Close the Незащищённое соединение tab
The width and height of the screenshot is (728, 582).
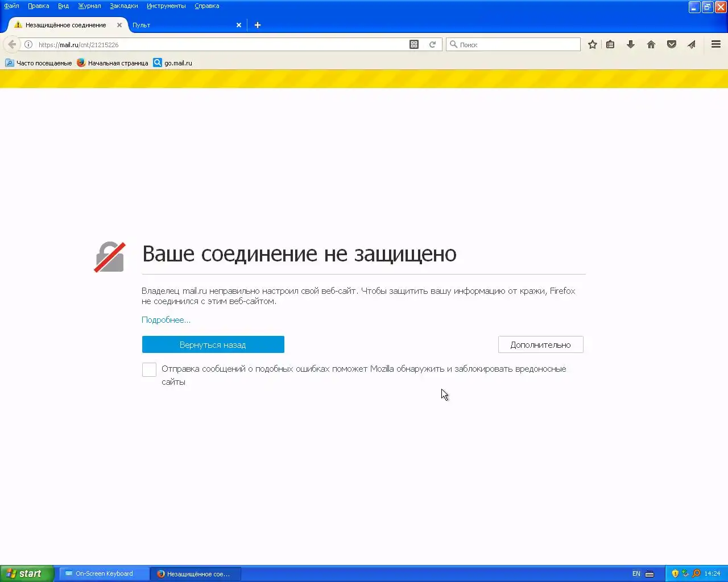pos(119,25)
